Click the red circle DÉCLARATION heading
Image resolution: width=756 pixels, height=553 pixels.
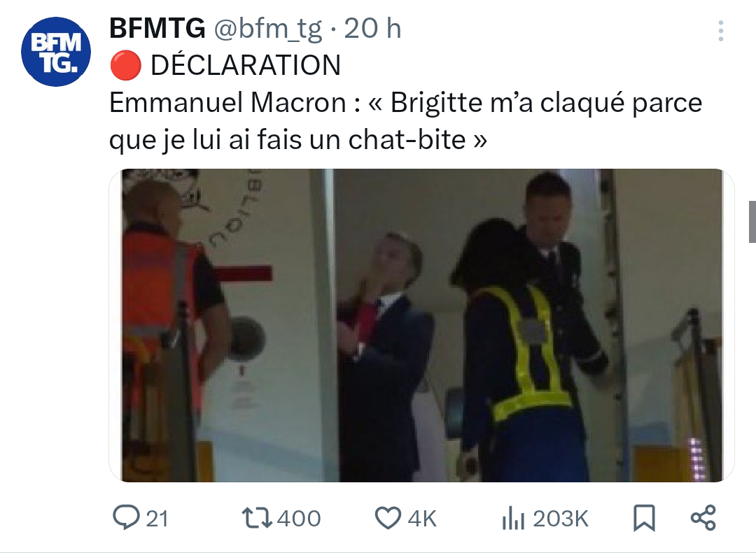[225, 65]
